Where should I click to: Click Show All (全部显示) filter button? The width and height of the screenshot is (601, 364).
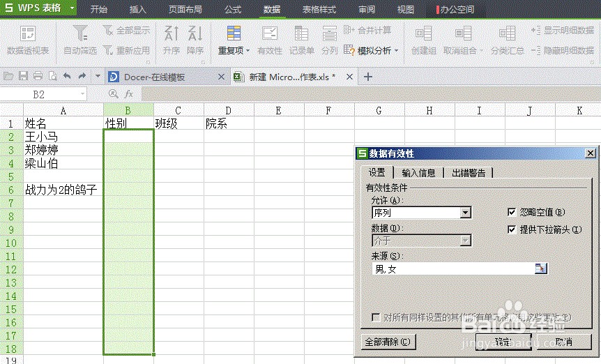point(126,30)
